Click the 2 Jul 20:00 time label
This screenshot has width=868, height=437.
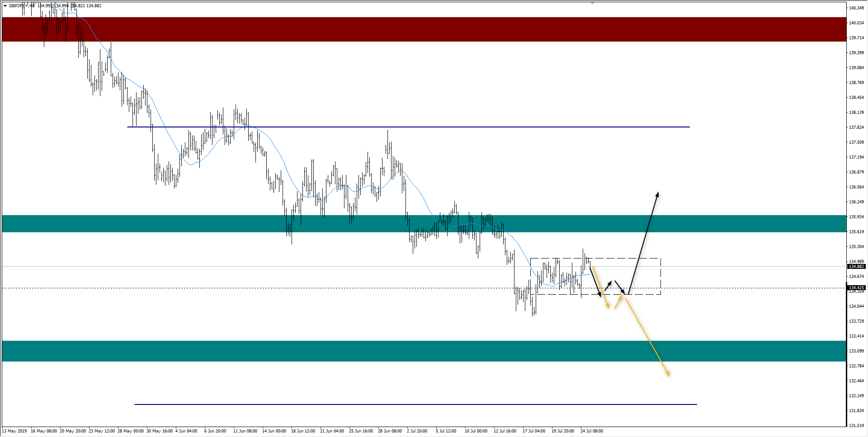(417, 431)
